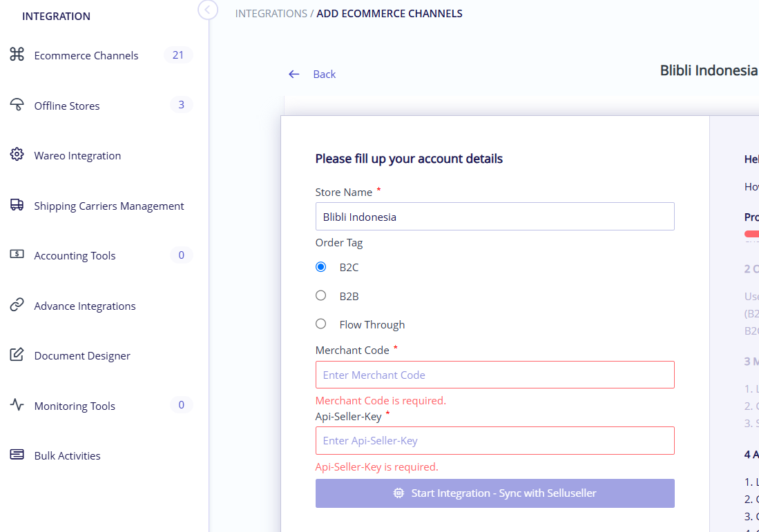This screenshot has width=759, height=532.
Task: Click inside the Merchant Code field
Action: tap(494, 375)
